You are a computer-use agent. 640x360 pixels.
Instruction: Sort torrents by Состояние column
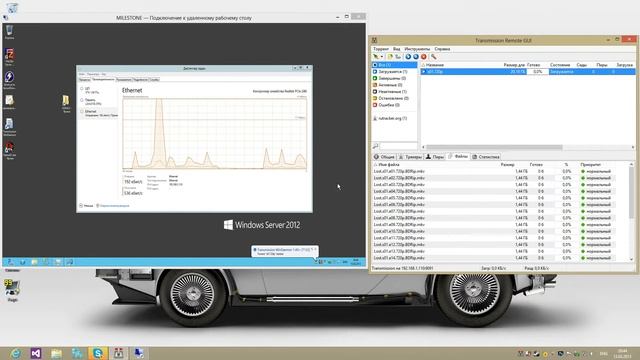tap(560, 65)
